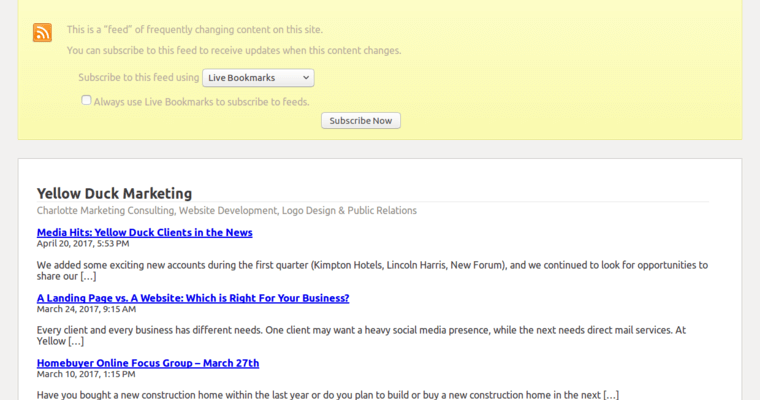Open the Live Bookmarks feed reader dropdown
The image size is (760, 400).
258,78
